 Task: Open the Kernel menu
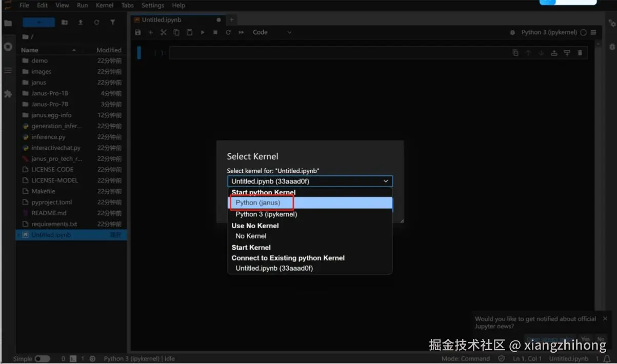click(105, 5)
